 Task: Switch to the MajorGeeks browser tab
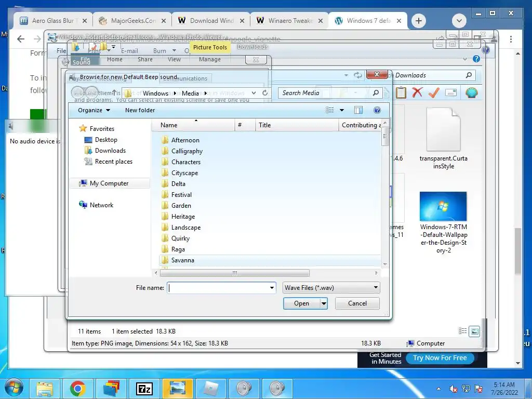(132, 21)
